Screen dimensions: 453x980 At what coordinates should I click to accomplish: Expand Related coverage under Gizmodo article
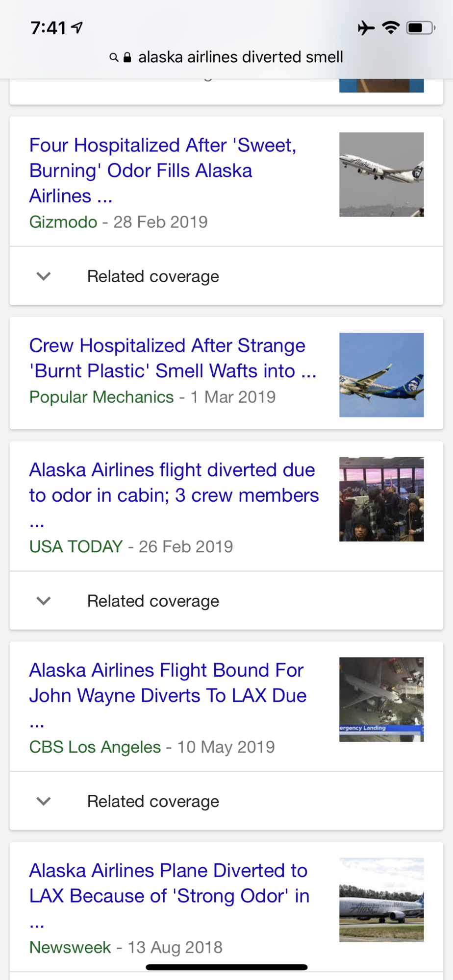[226, 276]
